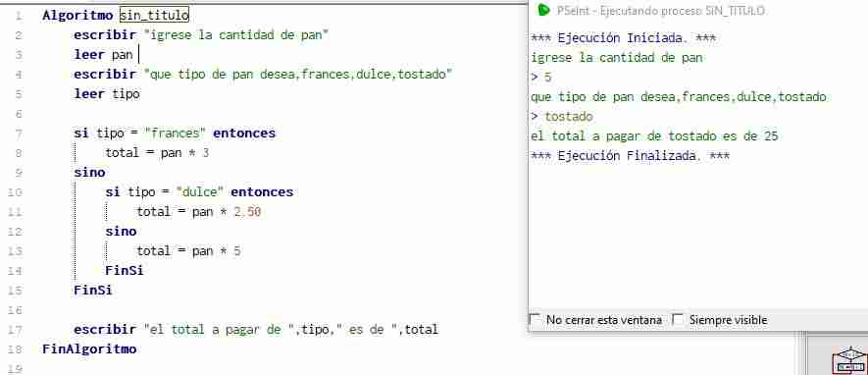The width and height of the screenshot is (868, 375).
Task: Click the algorithm name "sin_titulo" on line 1
Action: coord(154,16)
